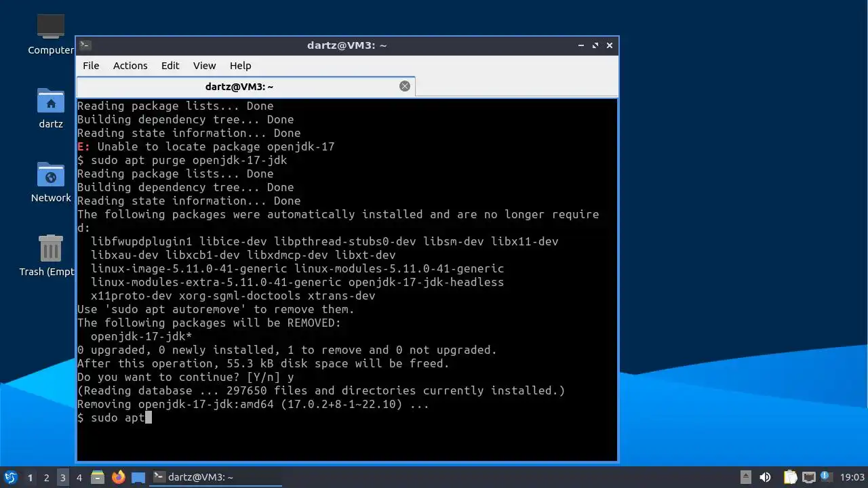Open the wired network tray icon
The image size is (868, 488).
click(x=808, y=477)
